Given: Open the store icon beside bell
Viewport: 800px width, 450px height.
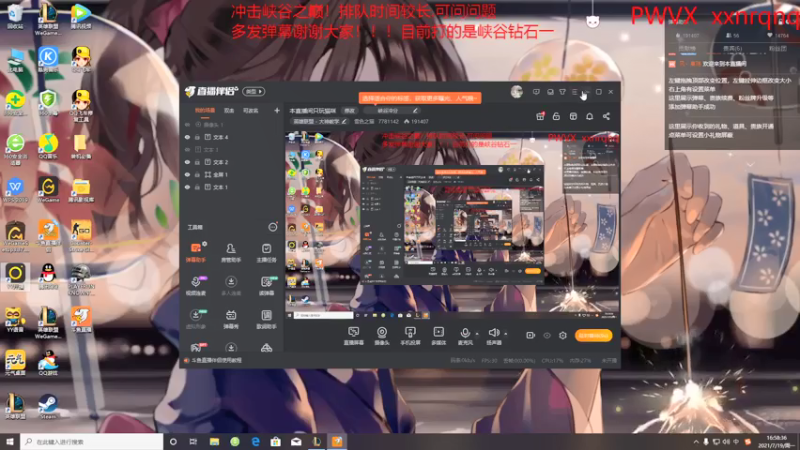Looking at the screenshot, I should 573,116.
